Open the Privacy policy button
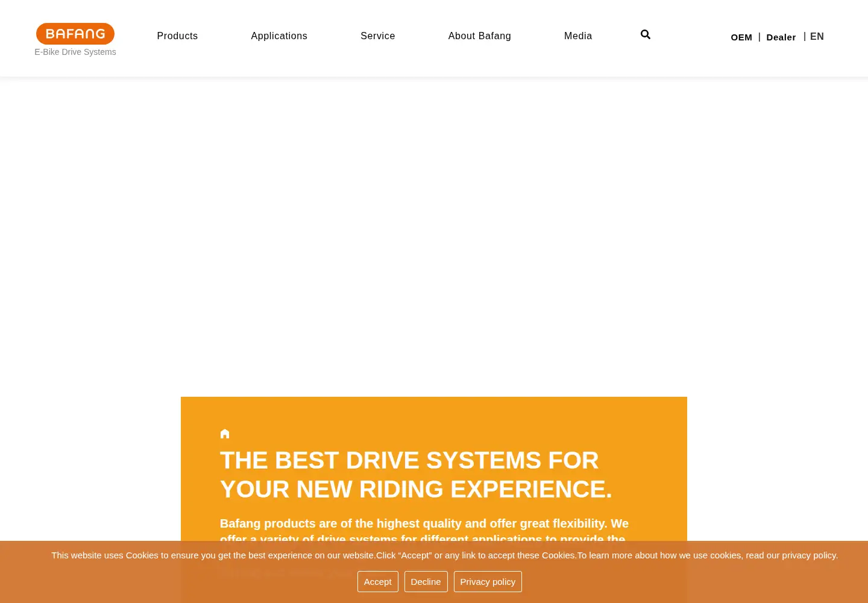 [488, 582]
